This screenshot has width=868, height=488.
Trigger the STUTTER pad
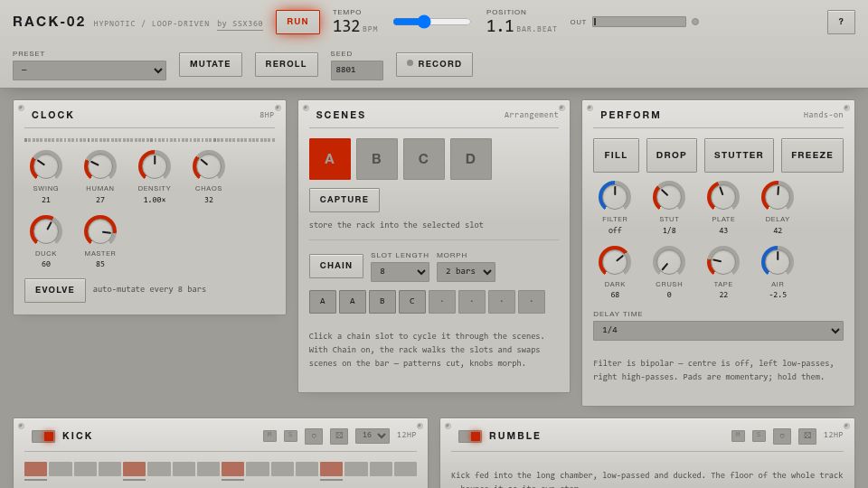[x=739, y=155]
